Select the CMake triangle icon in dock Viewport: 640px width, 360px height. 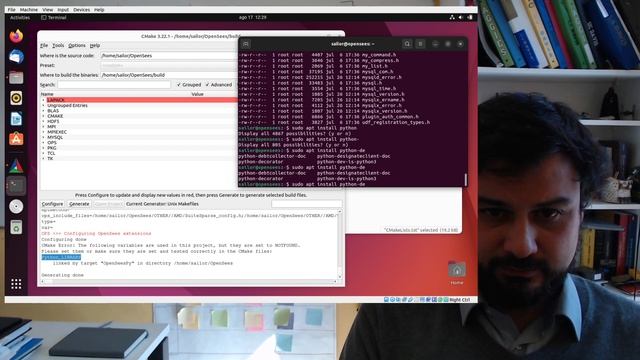click(16, 165)
